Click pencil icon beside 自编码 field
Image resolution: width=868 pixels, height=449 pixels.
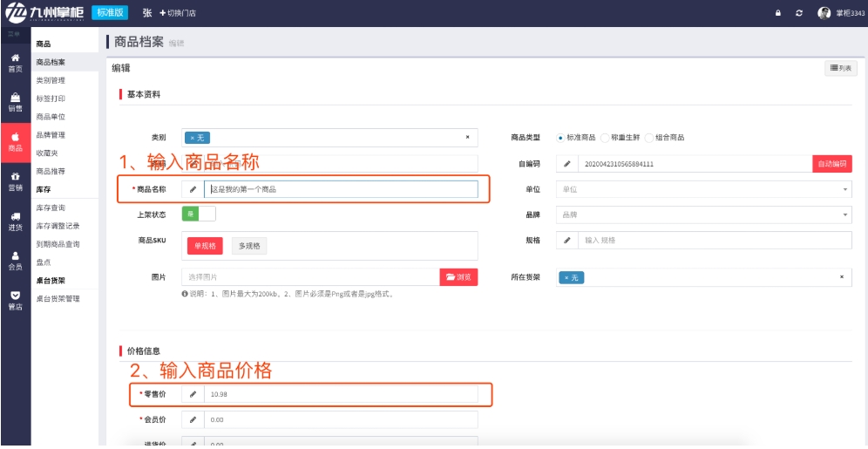pyautogui.click(x=566, y=164)
